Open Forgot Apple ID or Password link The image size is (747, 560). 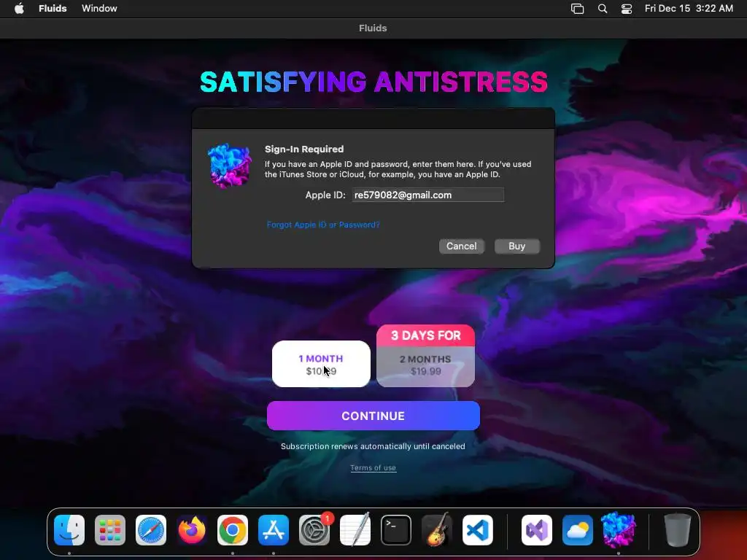(323, 225)
